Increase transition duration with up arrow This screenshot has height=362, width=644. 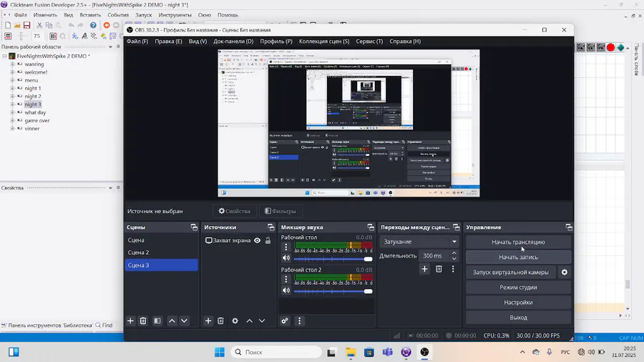pyautogui.click(x=454, y=253)
